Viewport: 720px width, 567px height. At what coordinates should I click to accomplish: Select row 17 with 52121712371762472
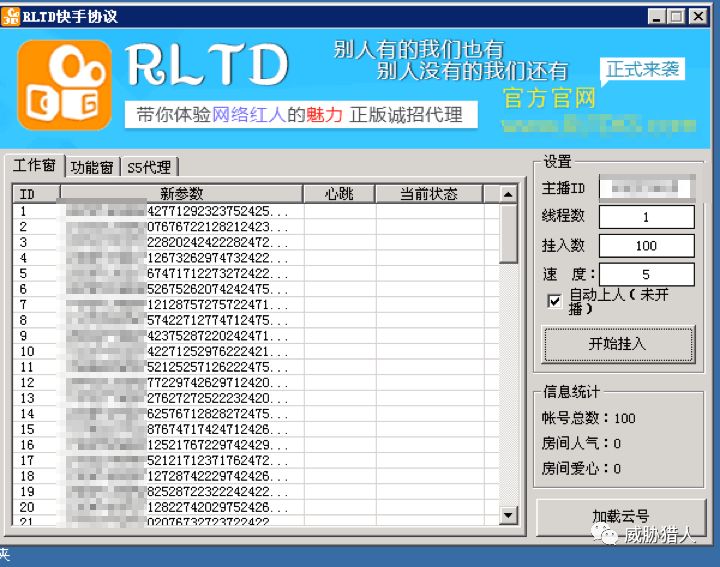[x=256, y=461]
